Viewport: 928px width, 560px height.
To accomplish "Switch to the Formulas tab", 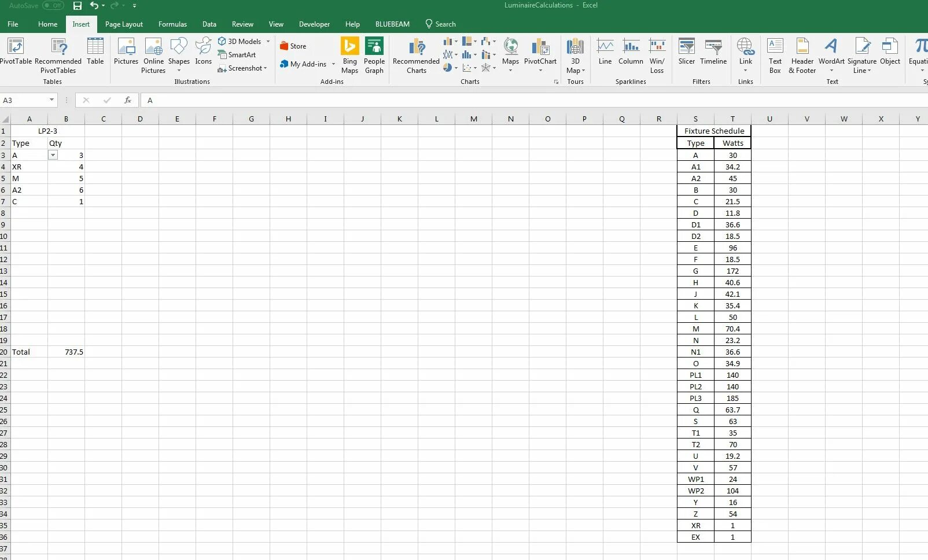I will (x=172, y=24).
